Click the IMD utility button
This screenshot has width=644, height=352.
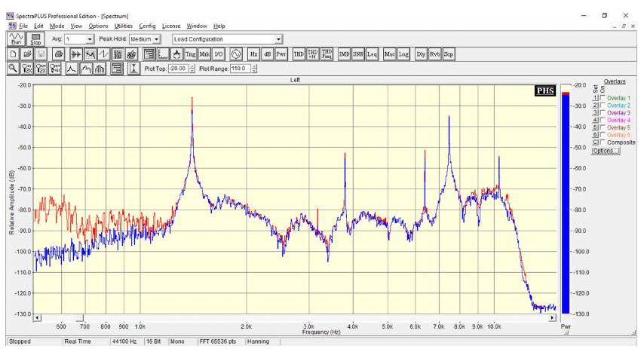344,54
